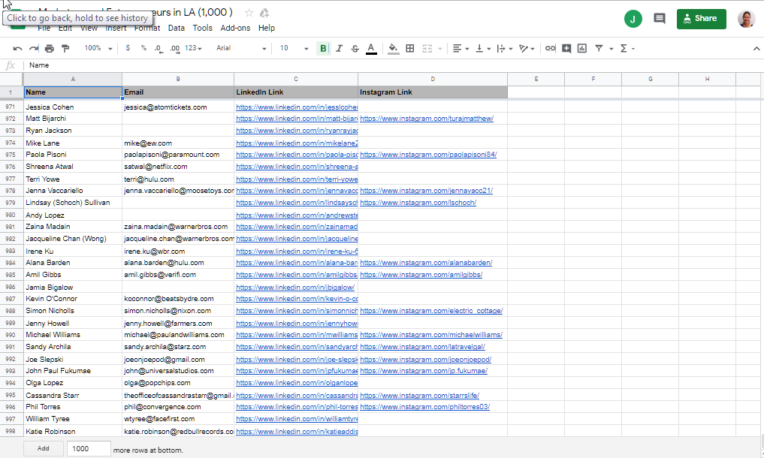This screenshot has height=458, width=764.
Task: Select column D header
Action: (x=433, y=79)
